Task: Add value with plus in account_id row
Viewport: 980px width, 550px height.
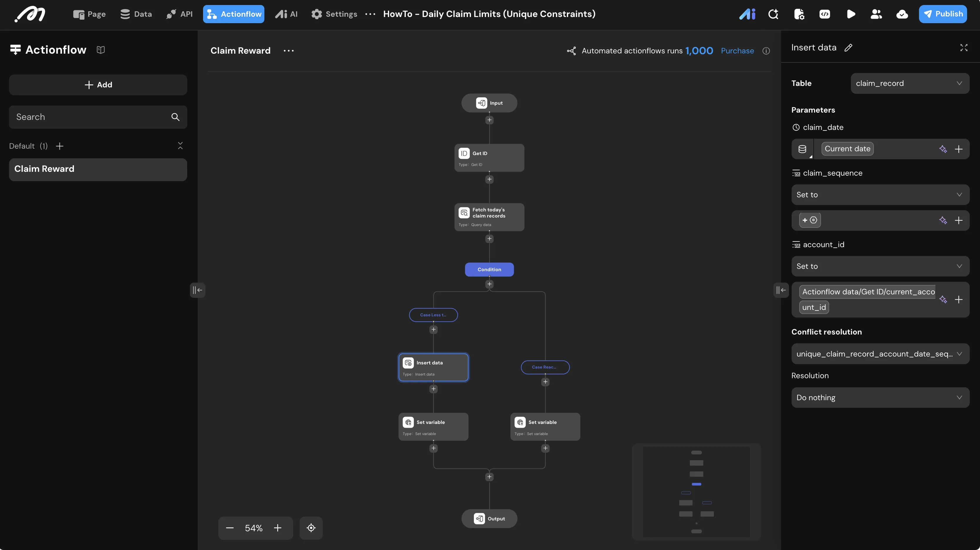Action: [x=958, y=300]
